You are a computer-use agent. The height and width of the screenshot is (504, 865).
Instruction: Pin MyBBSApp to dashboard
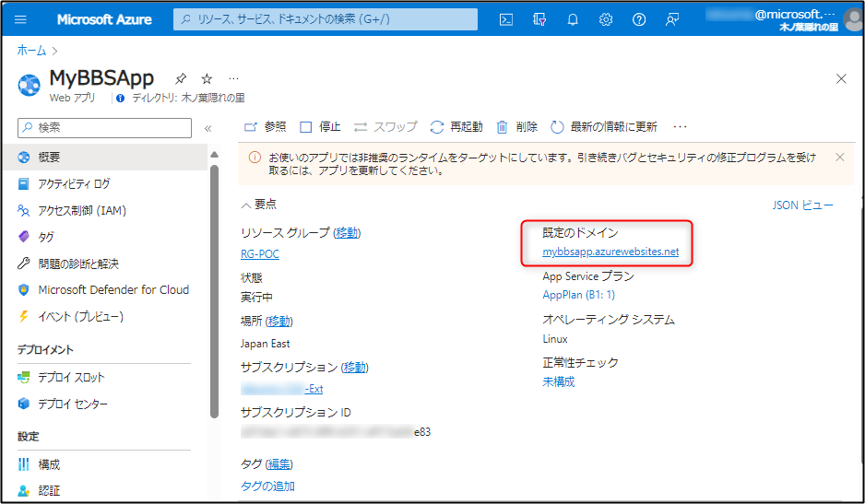coord(181,78)
